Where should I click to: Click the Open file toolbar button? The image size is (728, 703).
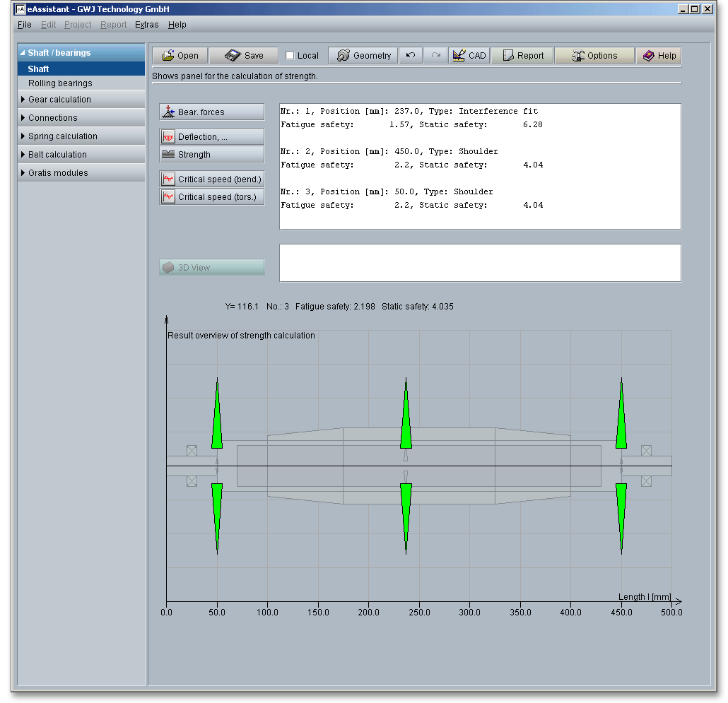click(x=180, y=56)
